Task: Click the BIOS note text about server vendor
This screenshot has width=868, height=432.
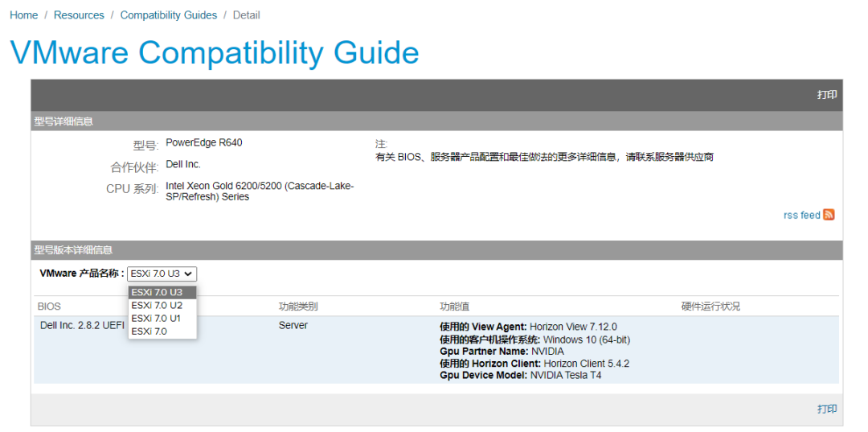Action: (x=544, y=157)
